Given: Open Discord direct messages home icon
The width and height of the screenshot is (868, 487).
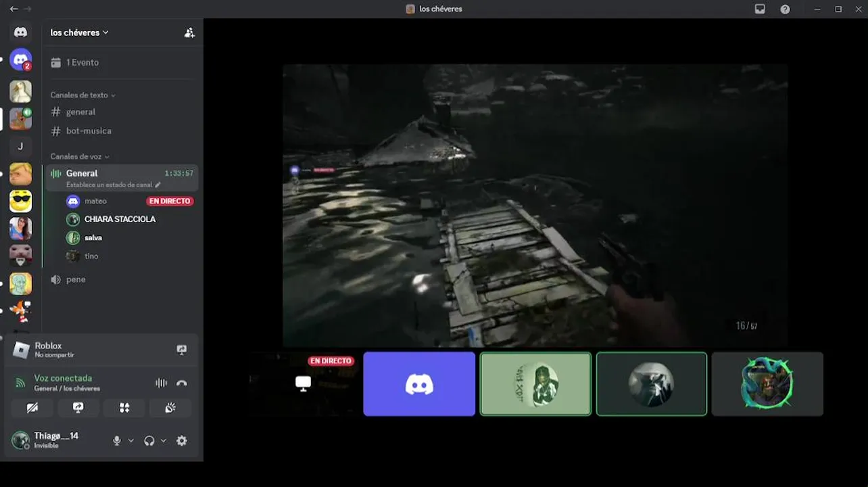Looking at the screenshot, I should [20, 32].
